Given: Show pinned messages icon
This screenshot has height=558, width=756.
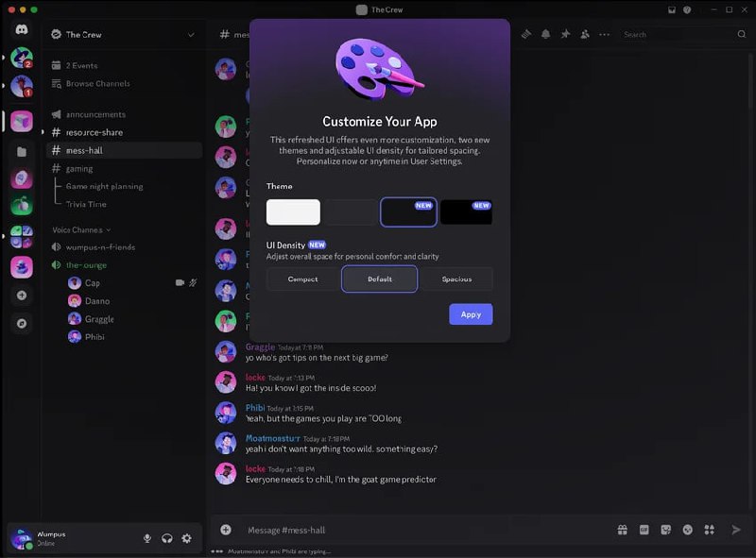Looking at the screenshot, I should point(565,34).
